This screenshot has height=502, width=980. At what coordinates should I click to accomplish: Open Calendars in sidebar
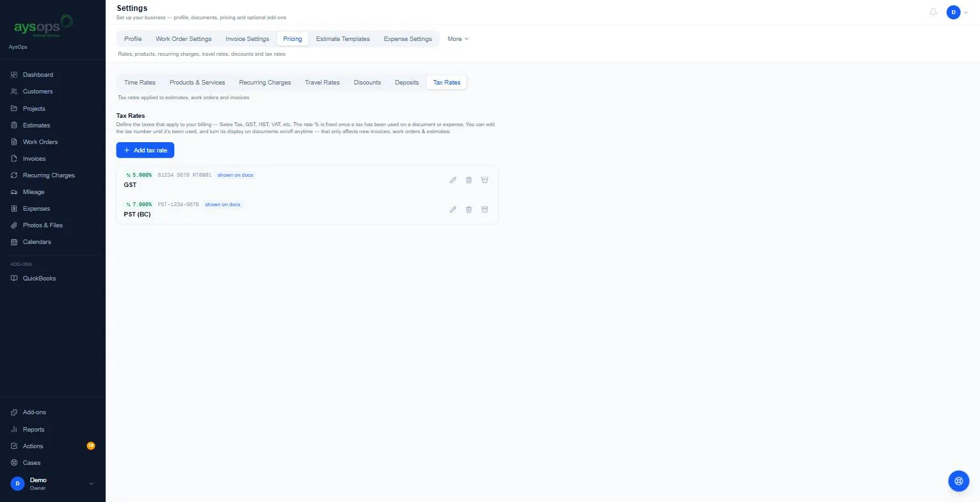[x=53, y=241]
